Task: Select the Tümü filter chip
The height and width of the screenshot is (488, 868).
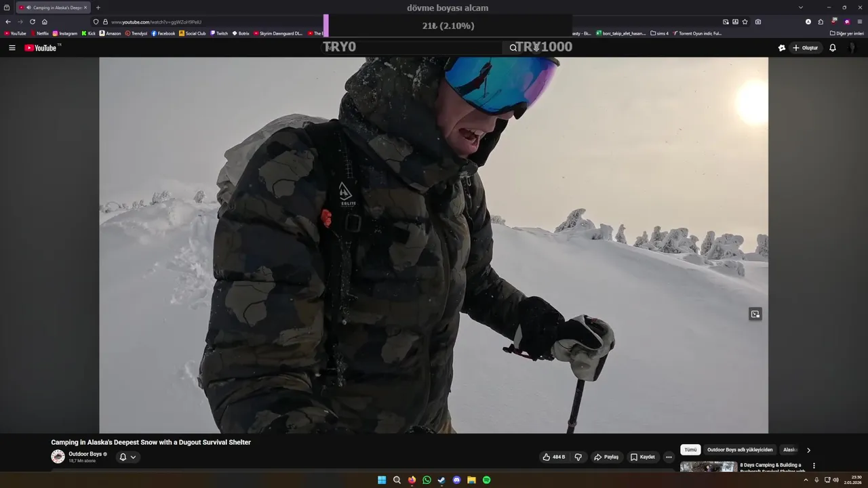Action: pyautogui.click(x=690, y=450)
